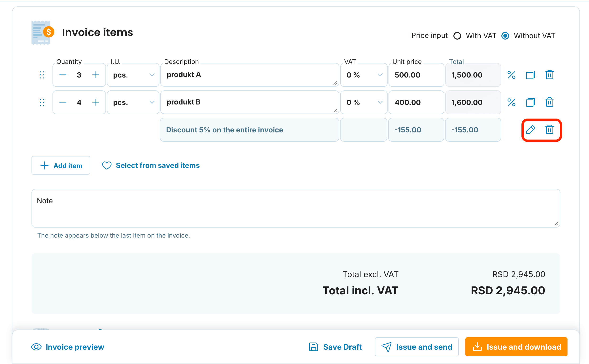Open the unit dropdown for produkt B
The image size is (589, 364).
133,102
